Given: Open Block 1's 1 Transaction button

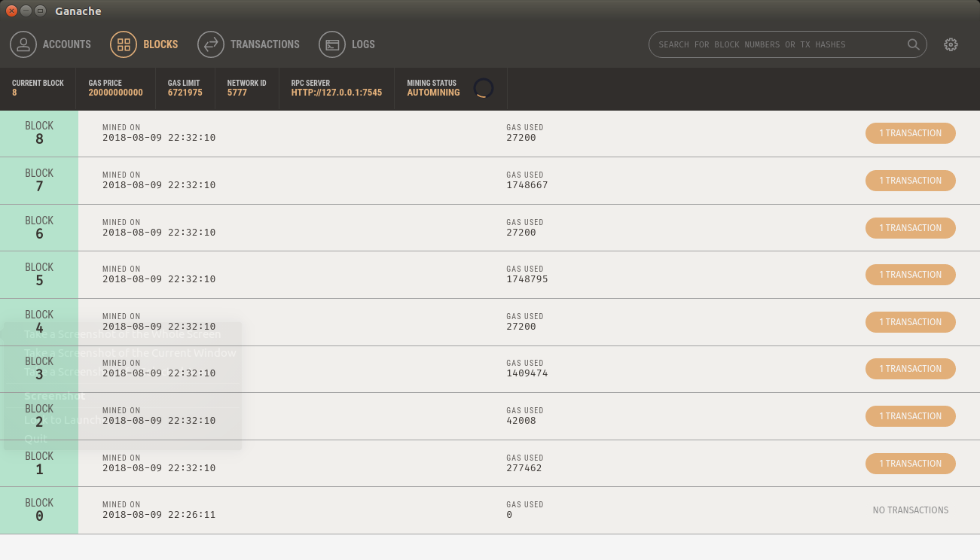Looking at the screenshot, I should tap(911, 464).
